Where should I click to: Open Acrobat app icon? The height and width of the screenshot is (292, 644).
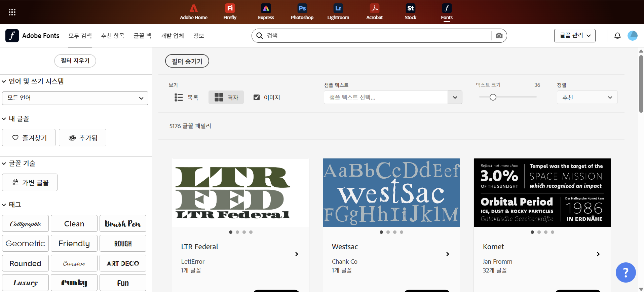(x=374, y=12)
